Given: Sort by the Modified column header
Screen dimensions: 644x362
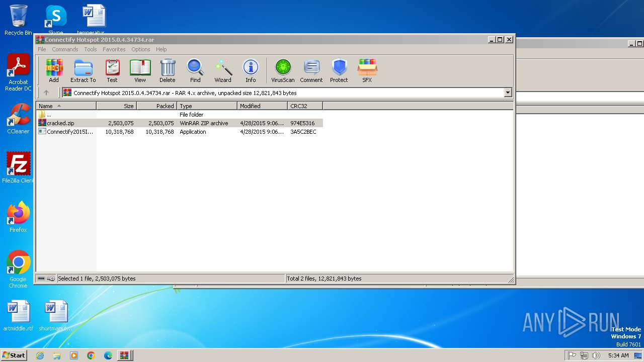Looking at the screenshot, I should point(262,106).
